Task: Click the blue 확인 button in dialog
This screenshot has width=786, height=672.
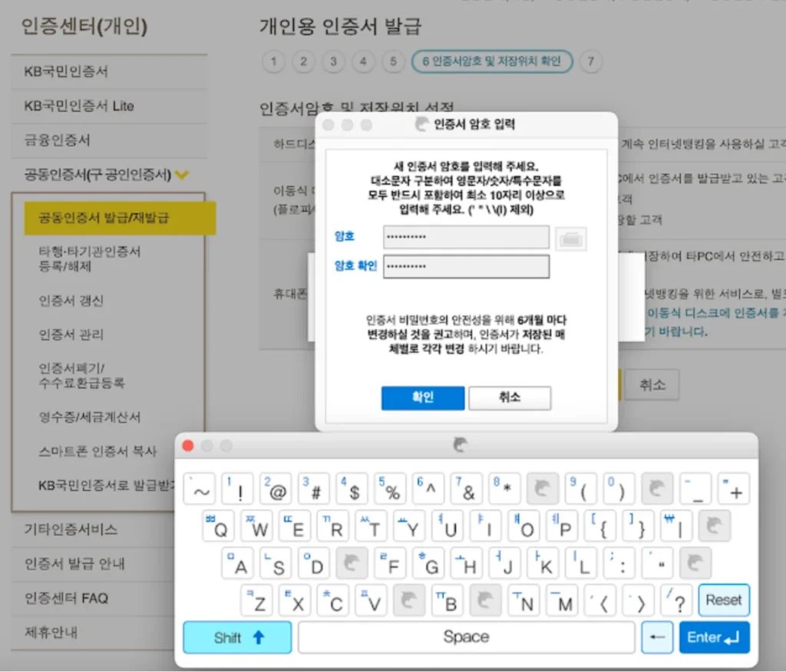Action: pos(423,398)
